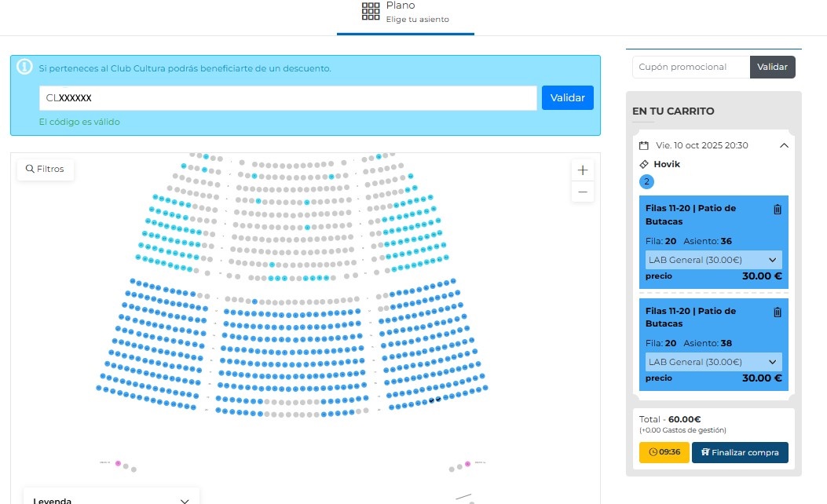This screenshot has width=827, height=504.
Task: Expand the Leyenda legend panel
Action: (185, 501)
